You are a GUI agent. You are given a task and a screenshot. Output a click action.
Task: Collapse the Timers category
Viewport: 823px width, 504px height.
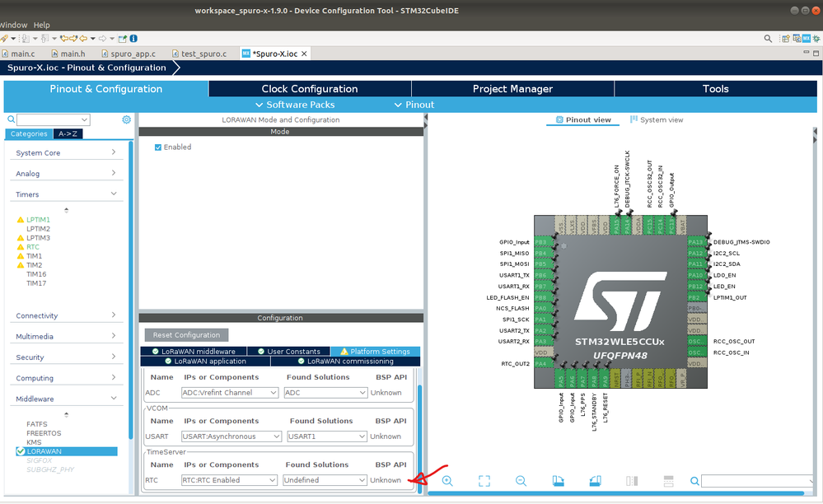66,194
